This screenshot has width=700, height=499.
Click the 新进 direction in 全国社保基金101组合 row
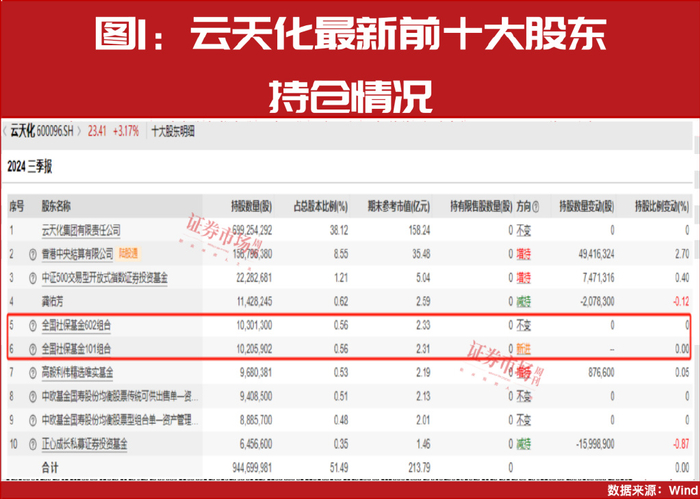tap(524, 349)
